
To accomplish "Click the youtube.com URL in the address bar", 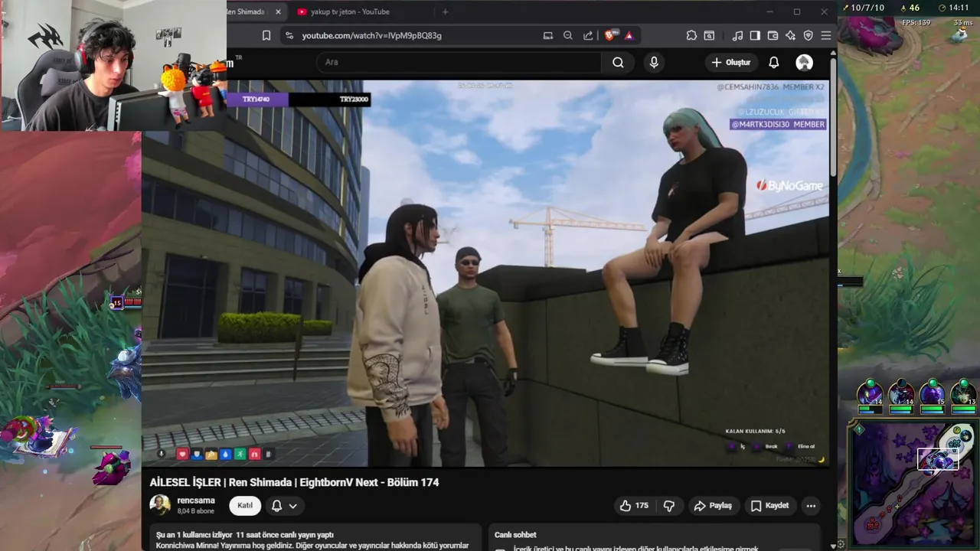I will pos(371,35).
